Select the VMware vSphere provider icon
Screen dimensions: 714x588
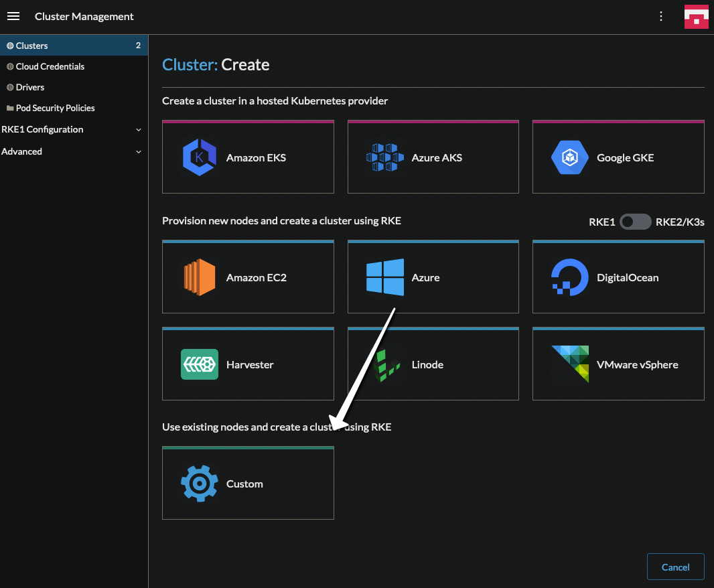(569, 364)
